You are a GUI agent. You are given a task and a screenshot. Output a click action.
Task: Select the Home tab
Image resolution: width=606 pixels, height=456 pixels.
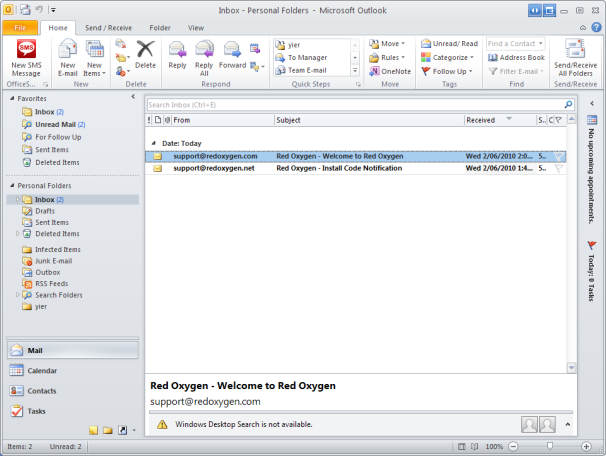click(x=58, y=28)
